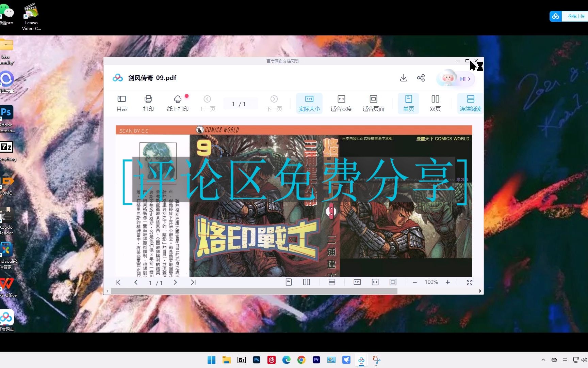The width and height of the screenshot is (588, 368).
Task: Click the 100% zoom value
Action: [x=431, y=282]
